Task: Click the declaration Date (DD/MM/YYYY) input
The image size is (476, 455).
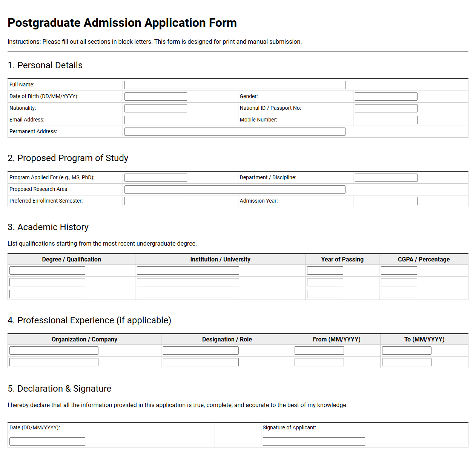Action: 47,441
